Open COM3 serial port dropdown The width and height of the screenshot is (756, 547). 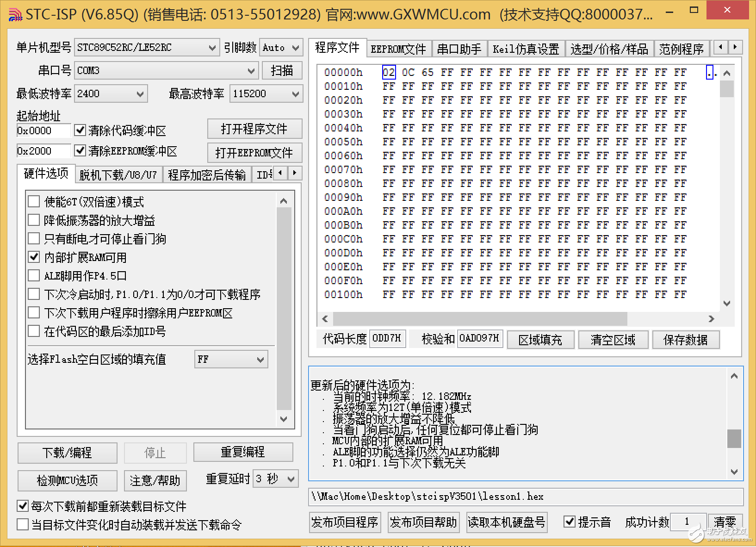point(166,70)
